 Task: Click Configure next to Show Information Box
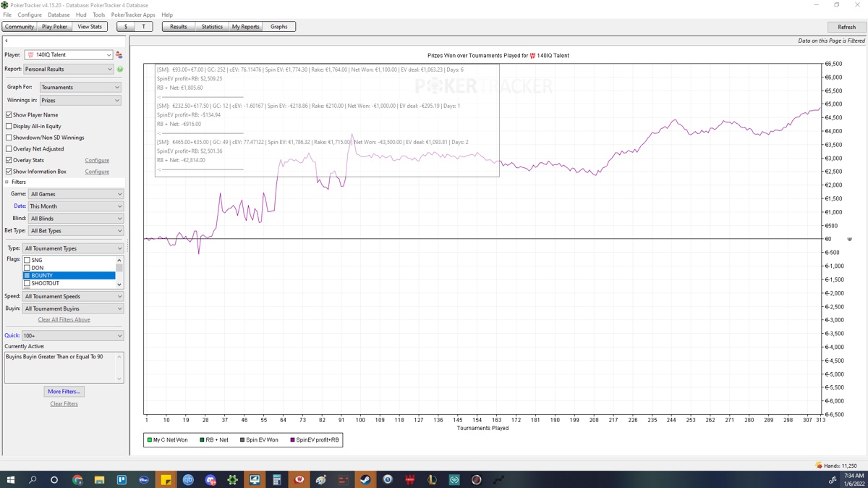97,172
